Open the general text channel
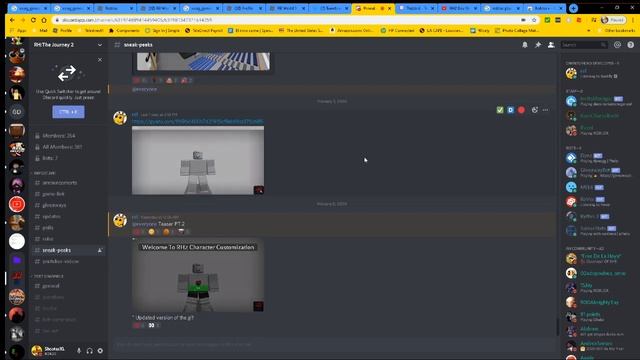Image resolution: width=640 pixels, height=360 pixels. coord(51,286)
